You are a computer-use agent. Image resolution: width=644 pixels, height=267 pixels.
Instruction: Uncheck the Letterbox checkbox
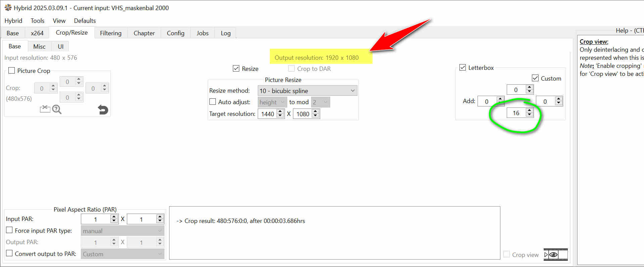(x=463, y=68)
